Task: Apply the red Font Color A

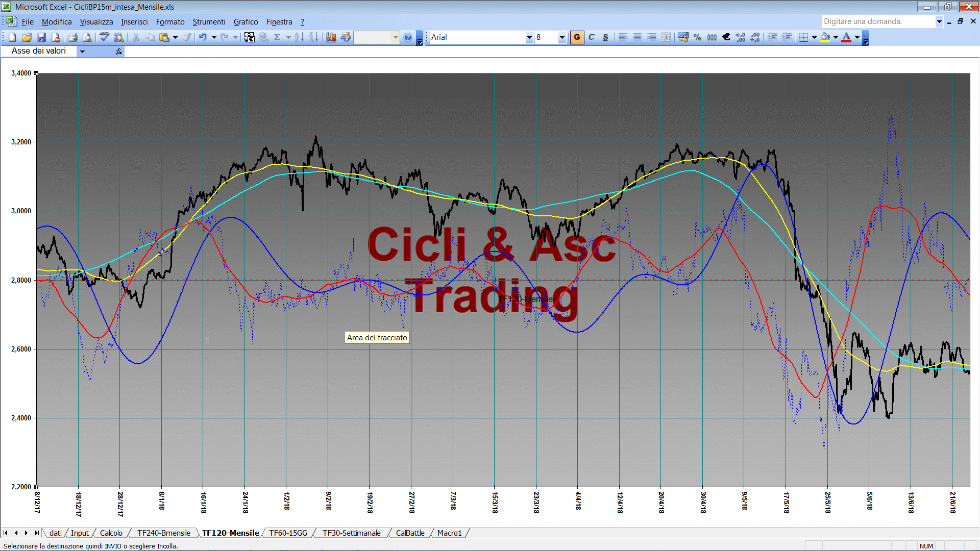Action: (846, 37)
